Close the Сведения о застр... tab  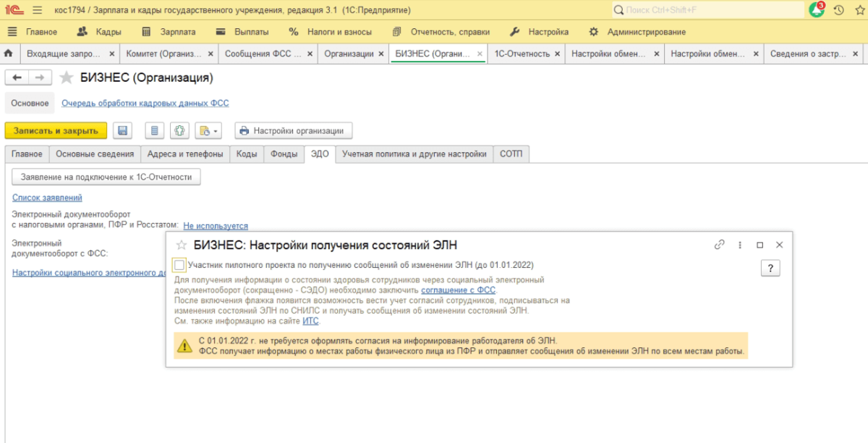[x=856, y=54]
